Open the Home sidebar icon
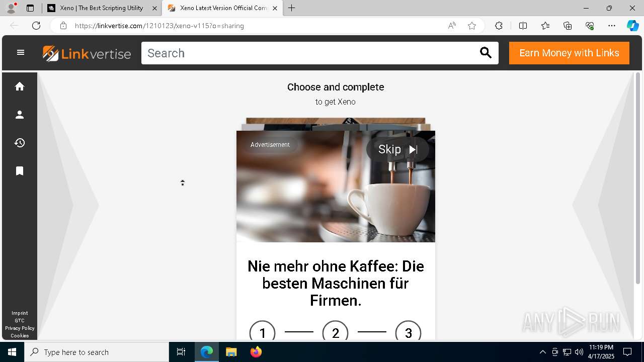This screenshot has width=644, height=362. [x=20, y=86]
